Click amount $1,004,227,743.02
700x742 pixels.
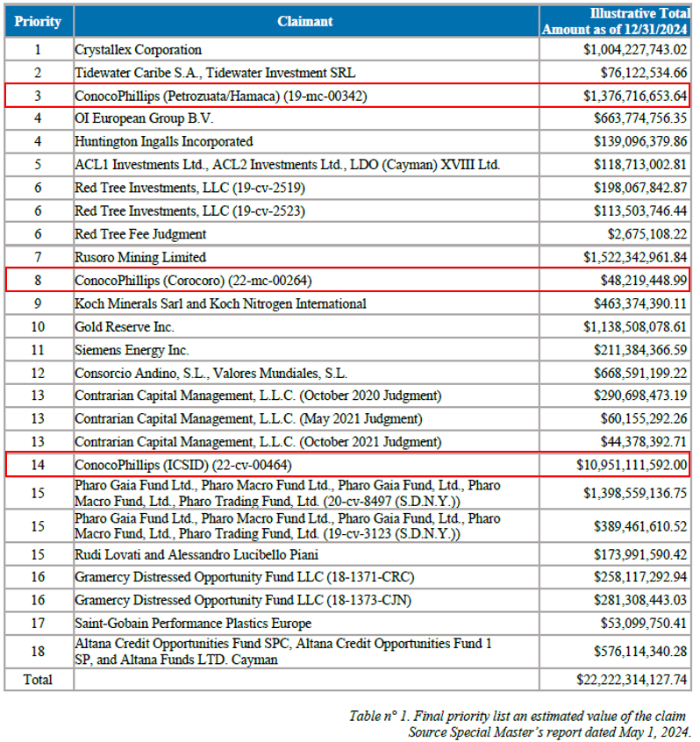635,50
